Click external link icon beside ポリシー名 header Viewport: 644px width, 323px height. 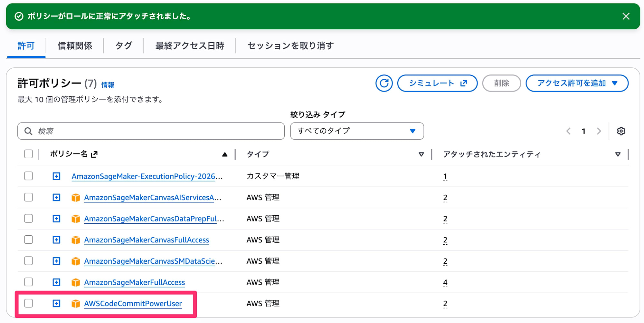[94, 154]
